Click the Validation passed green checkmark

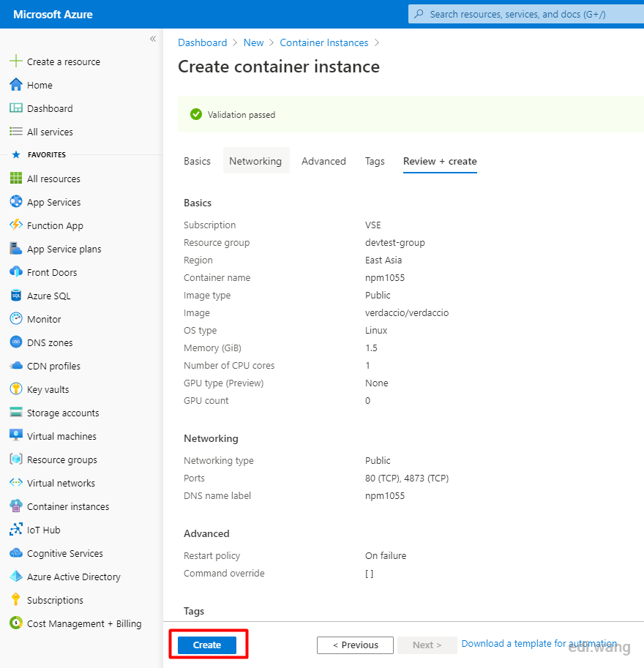(196, 114)
